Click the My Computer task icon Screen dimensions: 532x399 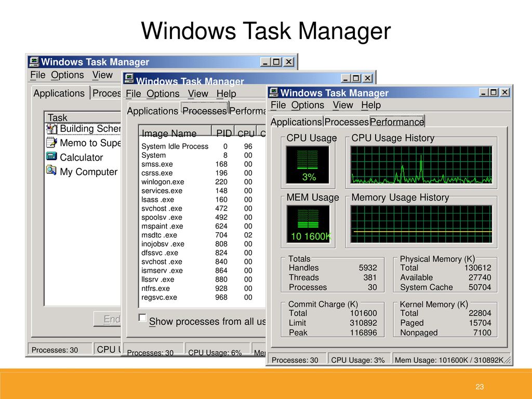51,170
